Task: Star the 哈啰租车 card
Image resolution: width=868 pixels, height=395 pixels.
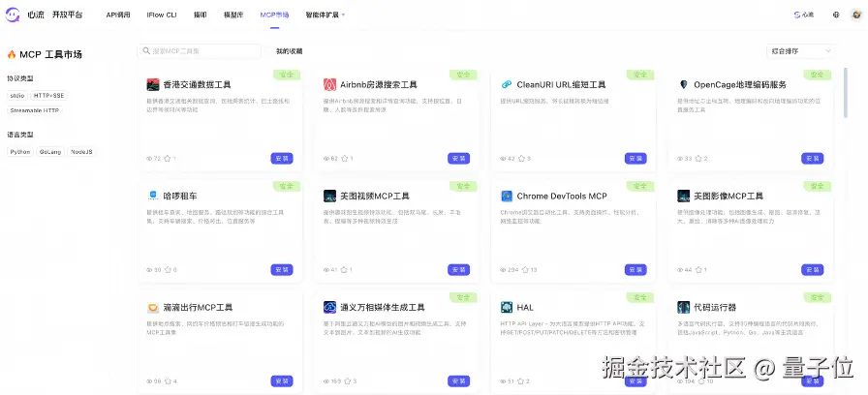Action: 168,270
